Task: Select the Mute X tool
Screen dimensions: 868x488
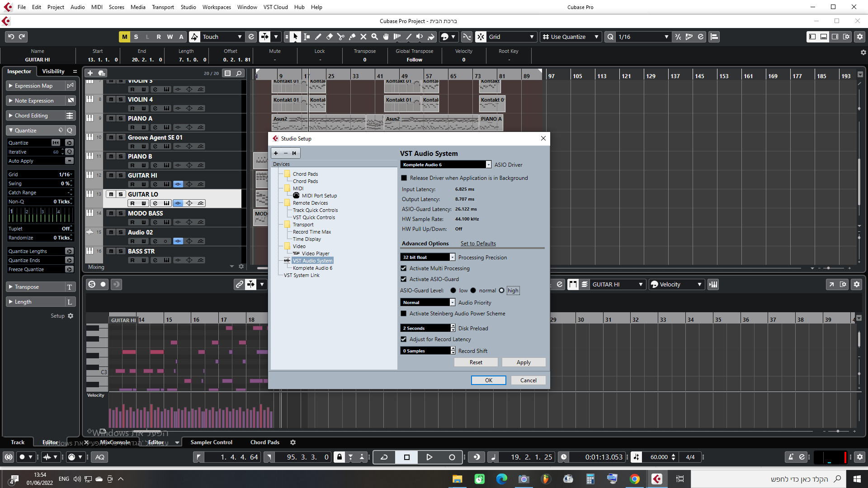Action: tap(363, 37)
